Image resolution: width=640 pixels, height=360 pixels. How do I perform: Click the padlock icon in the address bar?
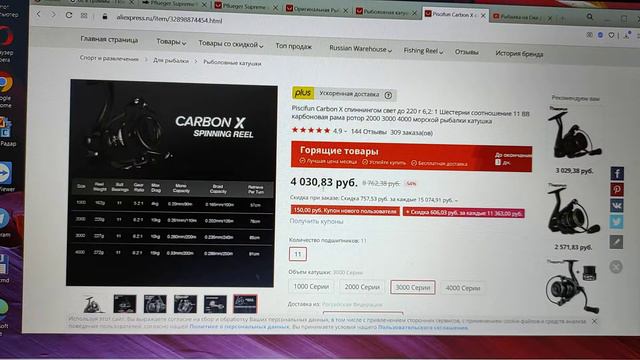tap(104, 16)
